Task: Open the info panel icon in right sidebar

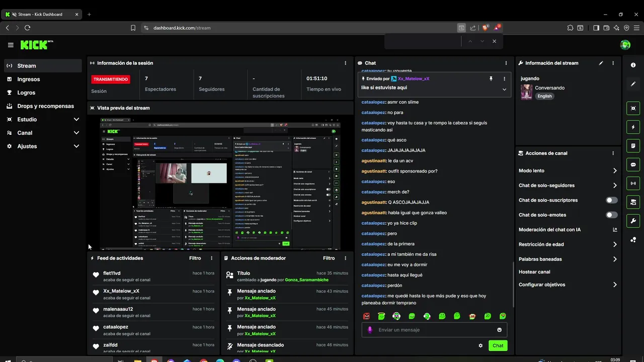Action: (x=633, y=65)
